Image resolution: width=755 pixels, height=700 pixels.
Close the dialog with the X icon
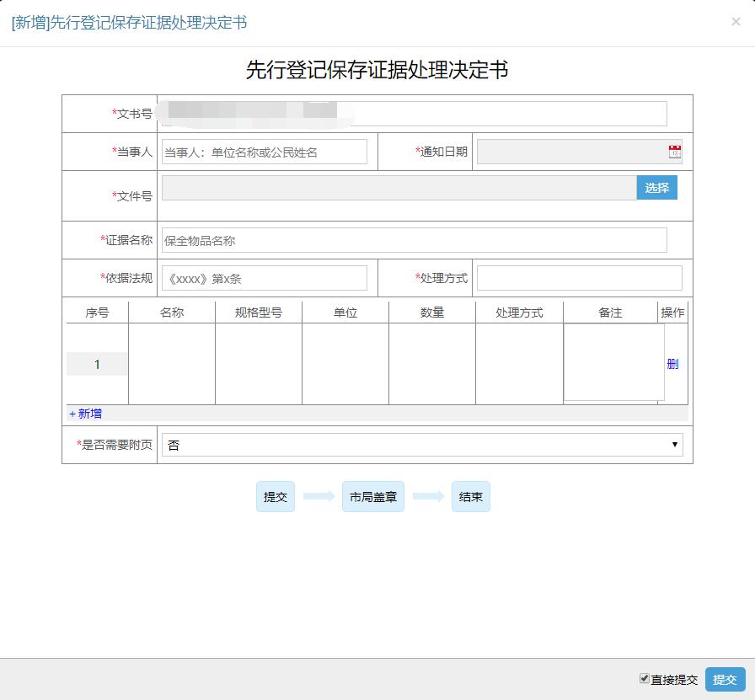[736, 22]
